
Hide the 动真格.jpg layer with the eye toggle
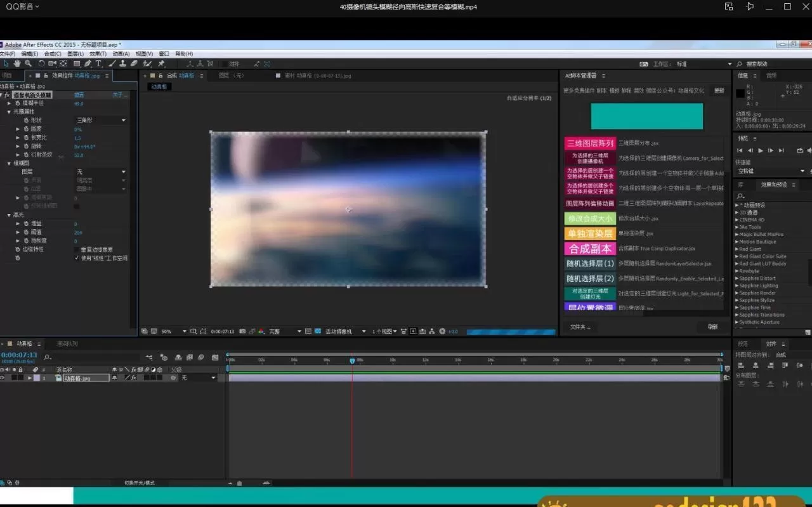(3, 378)
